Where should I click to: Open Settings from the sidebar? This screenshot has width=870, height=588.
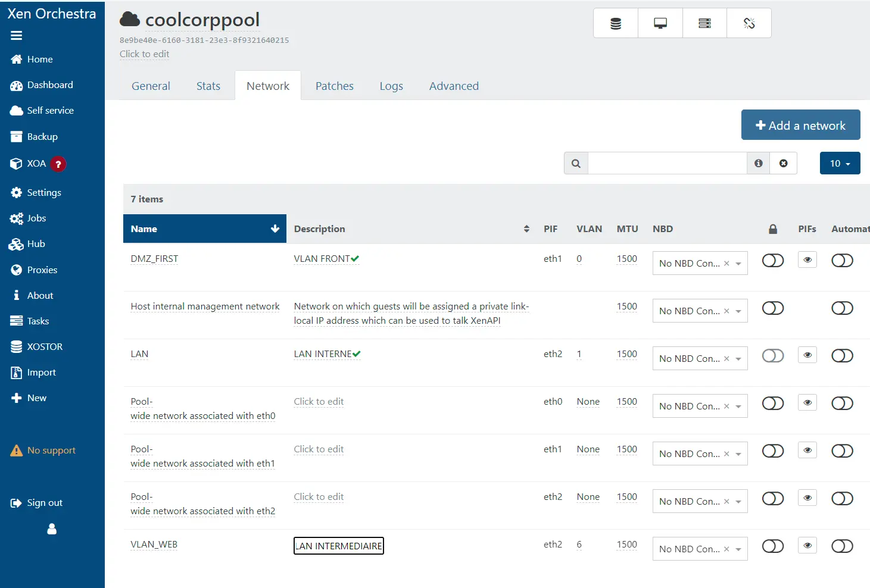(36, 193)
